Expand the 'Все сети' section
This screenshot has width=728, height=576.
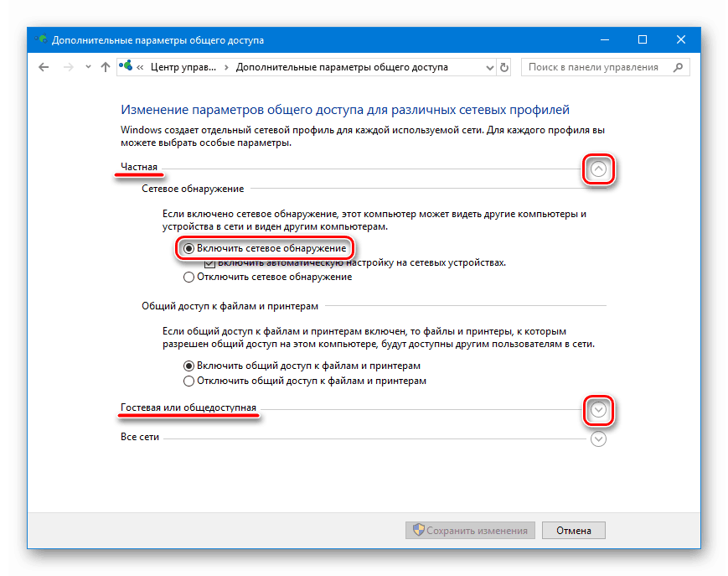pos(598,439)
